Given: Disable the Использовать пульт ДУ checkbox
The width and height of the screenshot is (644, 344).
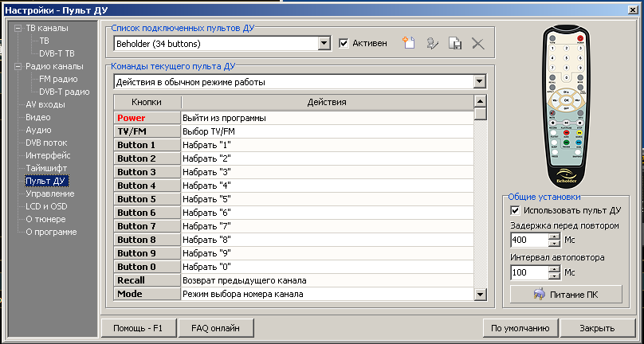Looking at the screenshot, I should coord(515,211).
